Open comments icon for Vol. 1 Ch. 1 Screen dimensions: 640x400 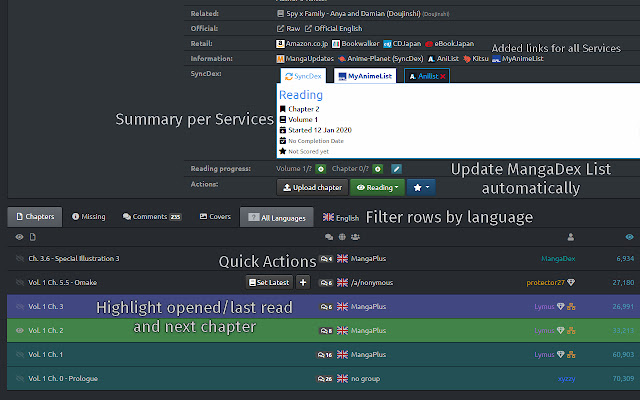(x=324, y=354)
